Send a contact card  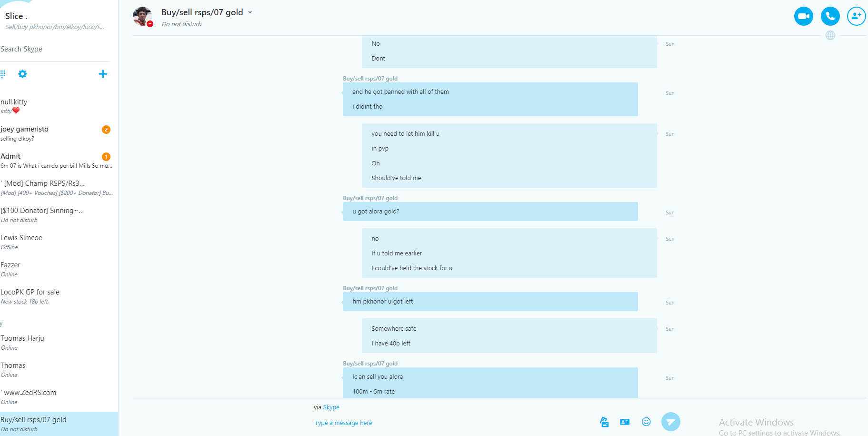click(x=625, y=422)
